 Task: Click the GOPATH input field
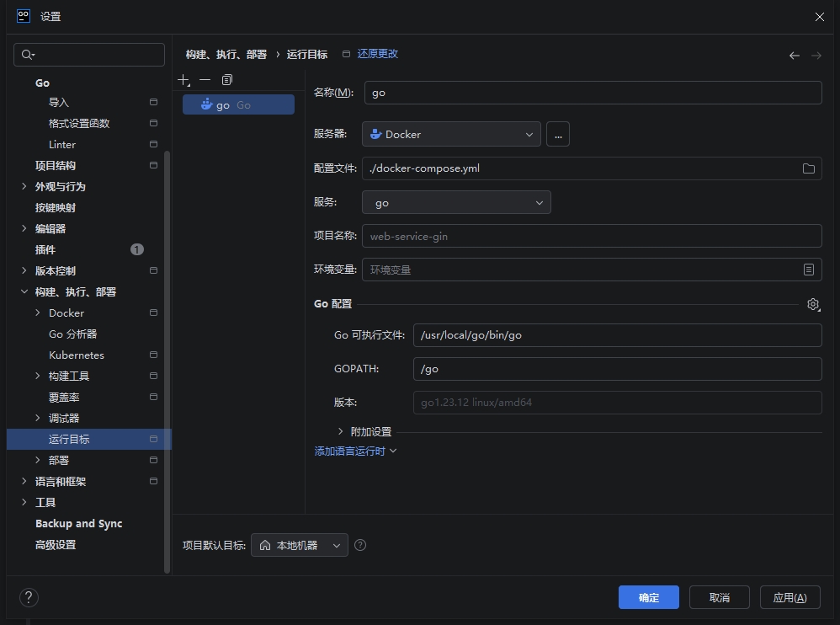point(617,369)
